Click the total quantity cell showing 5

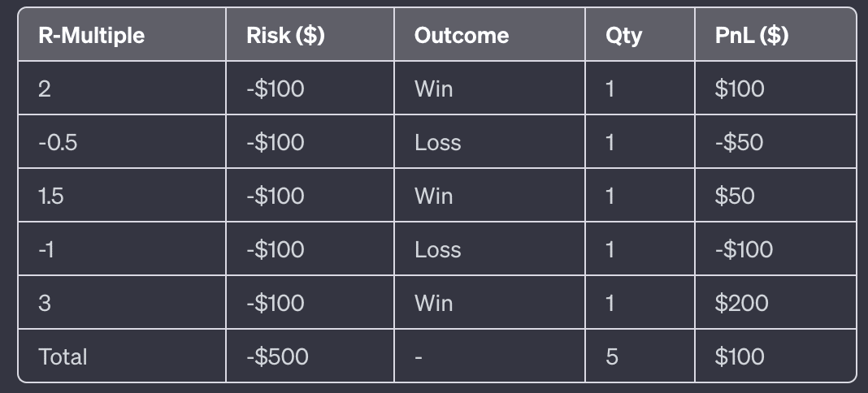coord(611,356)
